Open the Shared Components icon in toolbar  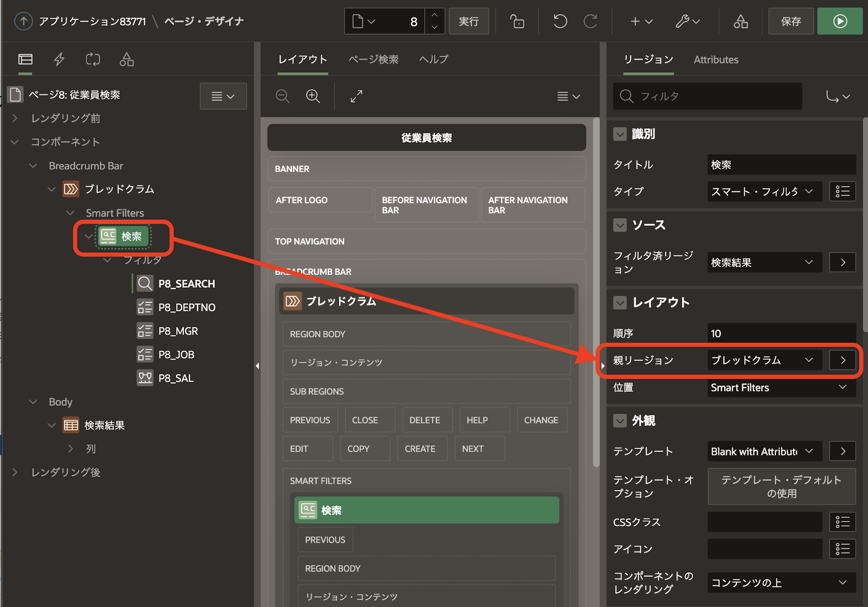[740, 21]
